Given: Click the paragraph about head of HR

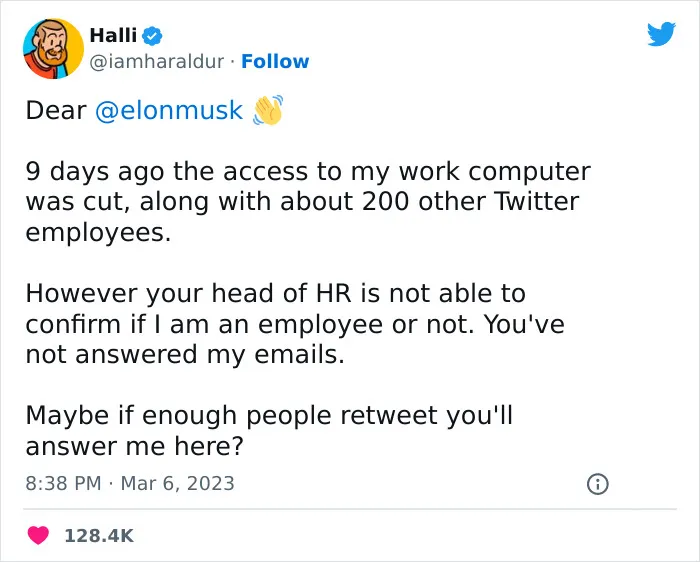Looking at the screenshot, I should coord(295,324).
